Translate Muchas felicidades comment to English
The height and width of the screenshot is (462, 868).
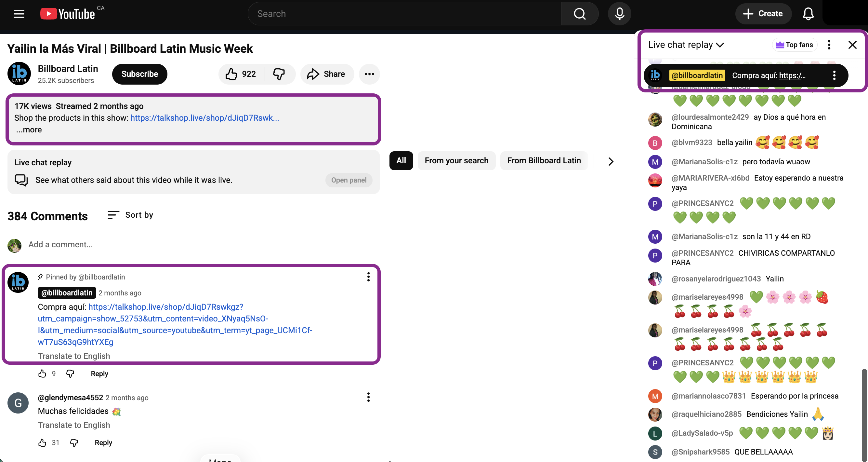click(x=74, y=425)
